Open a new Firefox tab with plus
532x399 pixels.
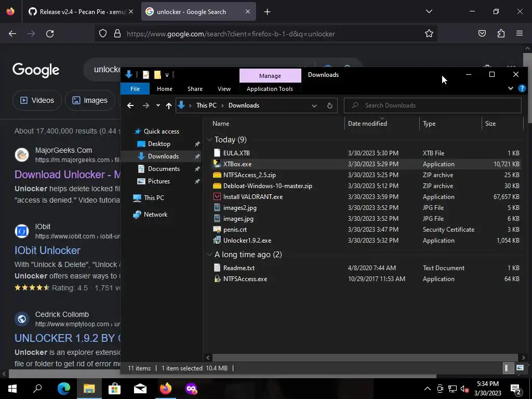click(268, 12)
